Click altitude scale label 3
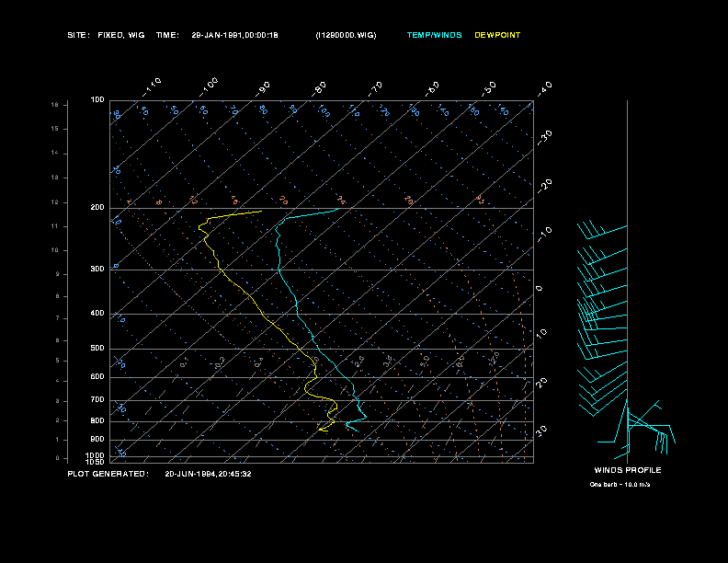 pos(58,401)
